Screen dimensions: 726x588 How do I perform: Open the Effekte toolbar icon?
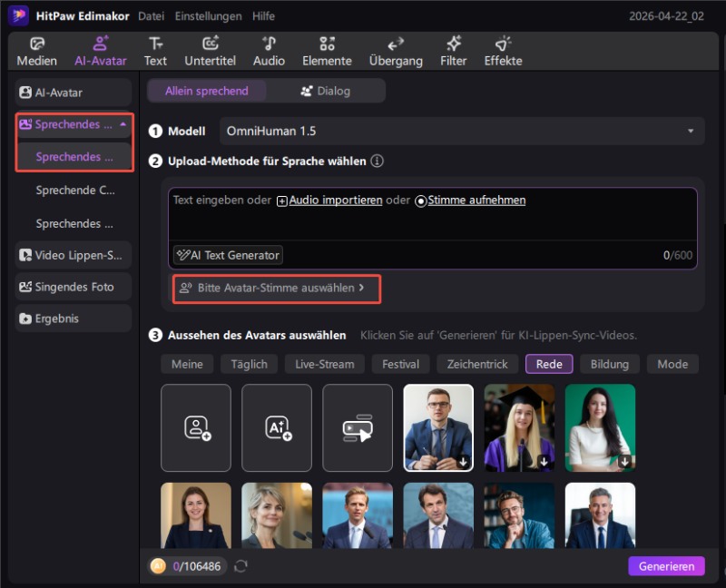click(503, 51)
